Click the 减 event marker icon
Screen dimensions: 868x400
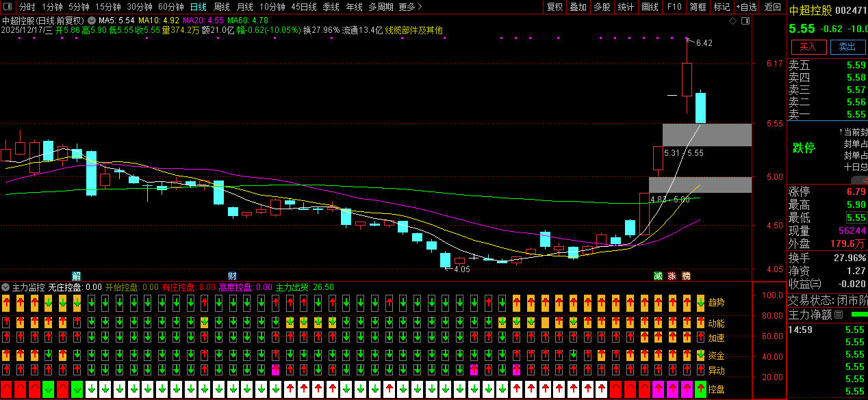(x=658, y=276)
